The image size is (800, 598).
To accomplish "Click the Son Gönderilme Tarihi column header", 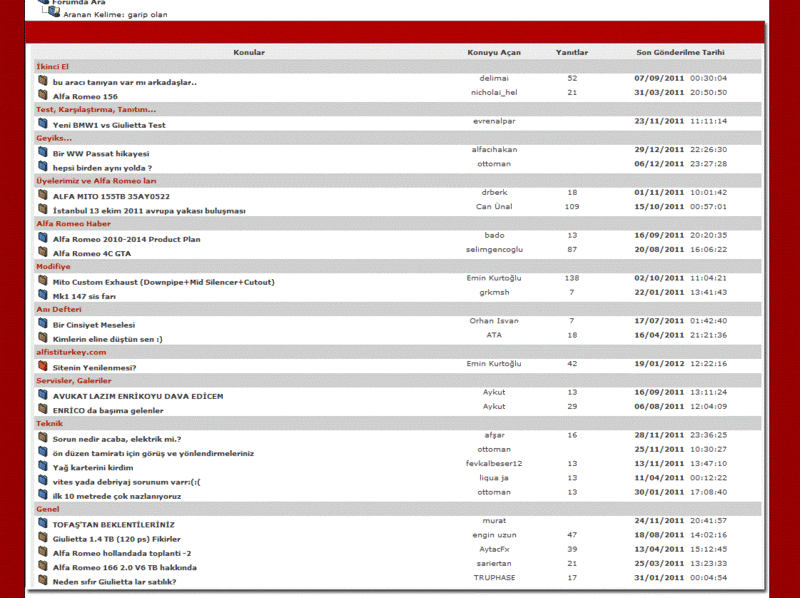I will point(680,52).
